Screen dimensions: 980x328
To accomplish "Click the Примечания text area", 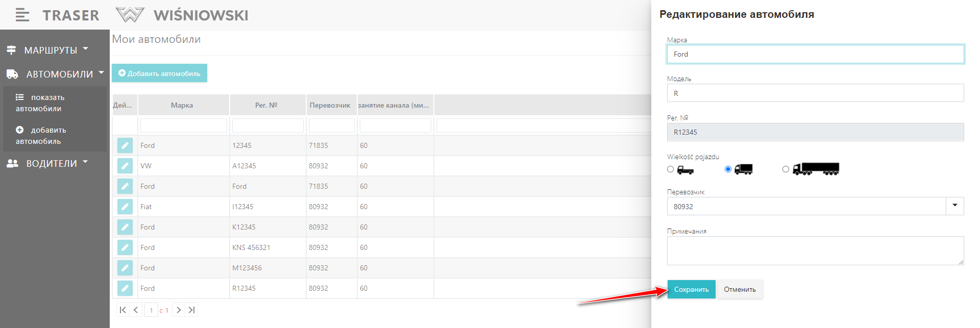I will pos(815,250).
